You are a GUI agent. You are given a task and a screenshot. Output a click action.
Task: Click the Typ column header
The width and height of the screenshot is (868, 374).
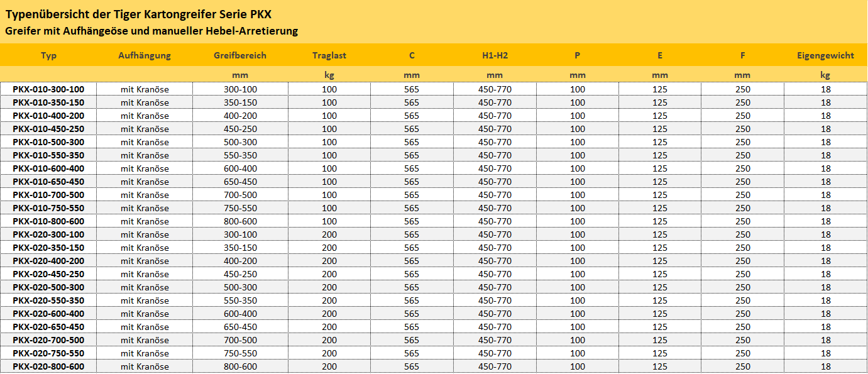coord(48,55)
